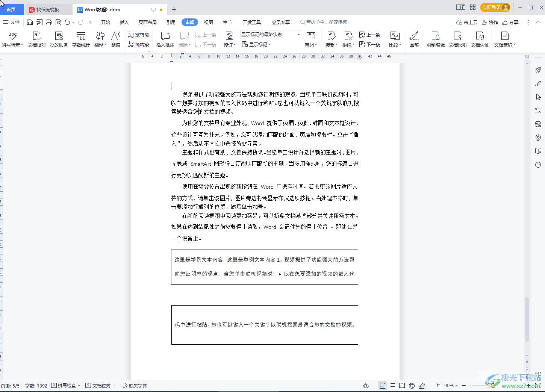Switch to outline view in status bar
The image size is (545, 392).
tap(392, 386)
